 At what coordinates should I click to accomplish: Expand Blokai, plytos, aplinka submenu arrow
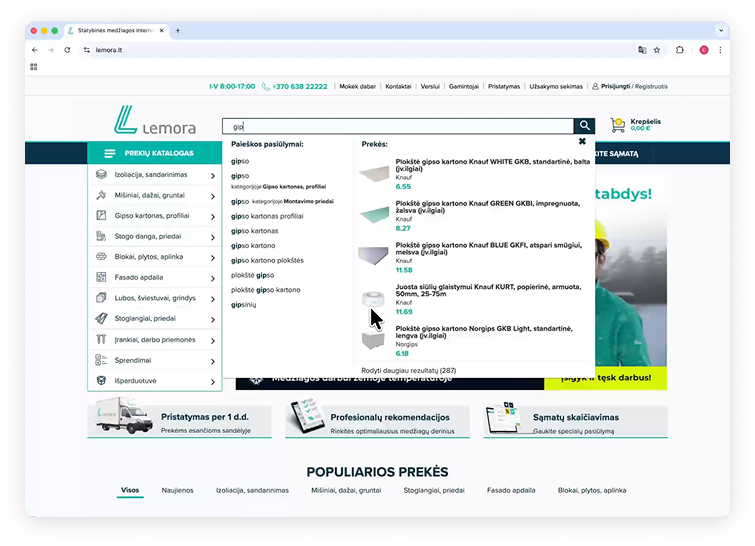213,258
